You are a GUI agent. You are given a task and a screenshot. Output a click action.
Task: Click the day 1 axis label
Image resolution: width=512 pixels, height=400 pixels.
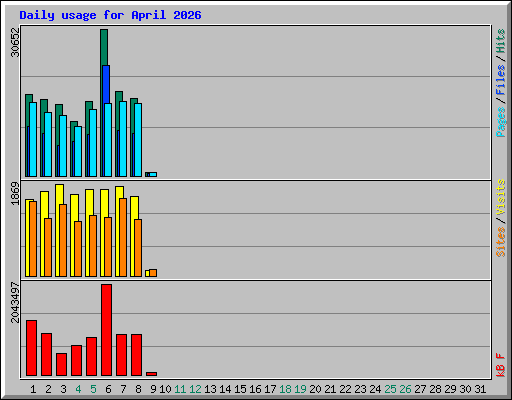33,389
